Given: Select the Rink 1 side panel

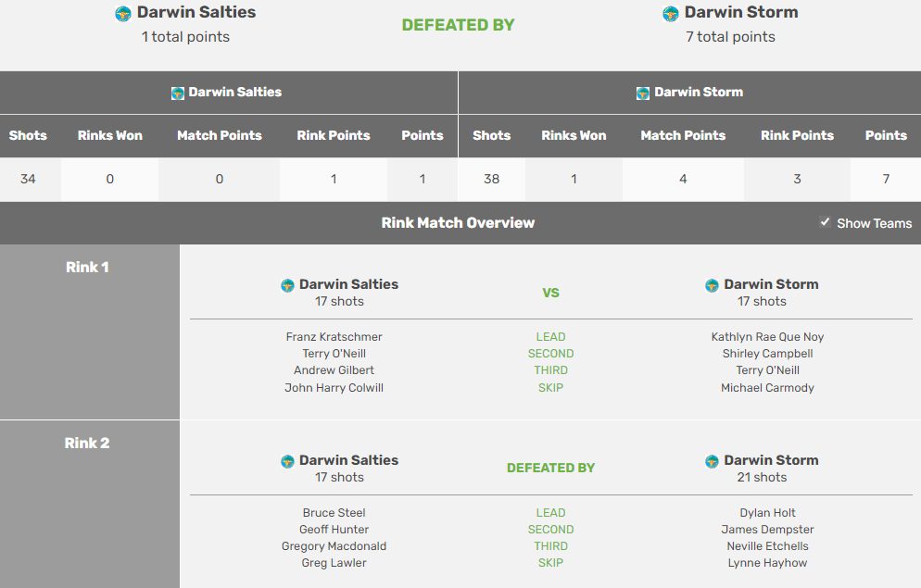Looking at the screenshot, I should [89, 332].
